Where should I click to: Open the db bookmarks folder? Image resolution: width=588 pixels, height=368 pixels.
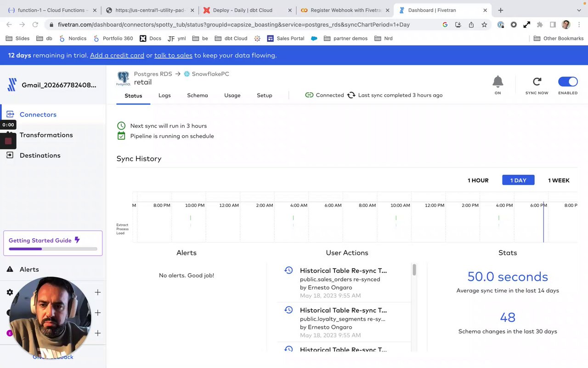click(45, 39)
